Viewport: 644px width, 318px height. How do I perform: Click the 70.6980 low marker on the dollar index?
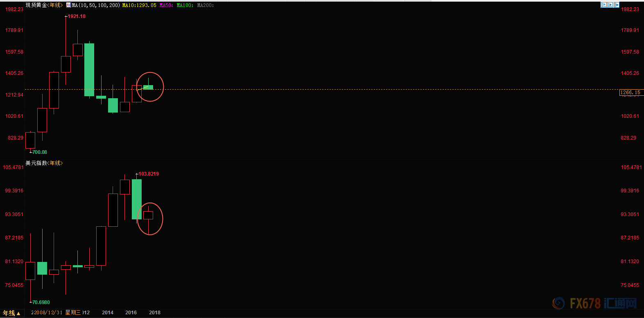[41, 302]
